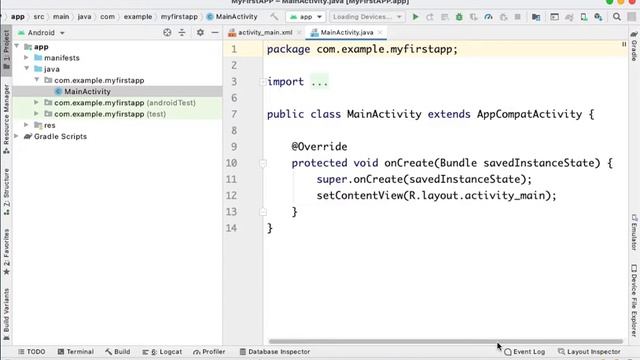
Task: Run the app with the green play button
Action: coord(415,17)
